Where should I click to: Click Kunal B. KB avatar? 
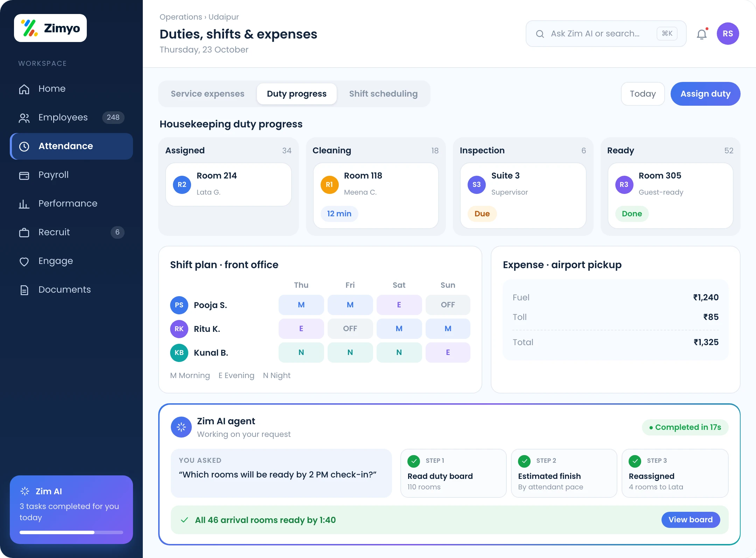[x=179, y=353]
